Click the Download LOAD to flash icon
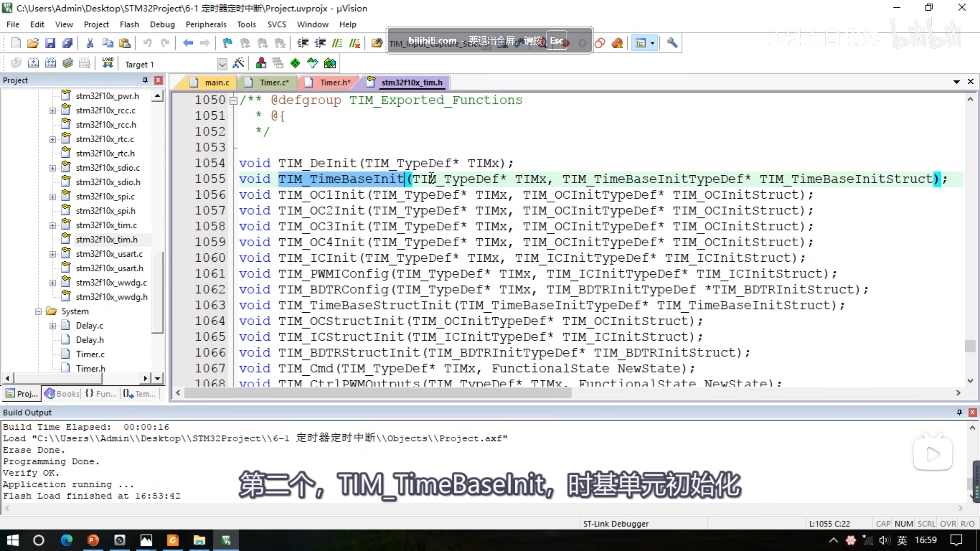 108,64
